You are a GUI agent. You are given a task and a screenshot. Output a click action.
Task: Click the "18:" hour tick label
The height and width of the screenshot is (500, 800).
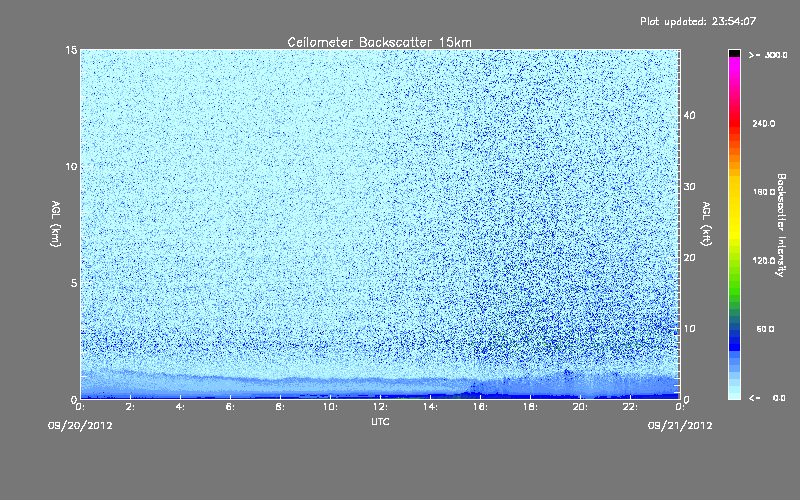[530, 407]
